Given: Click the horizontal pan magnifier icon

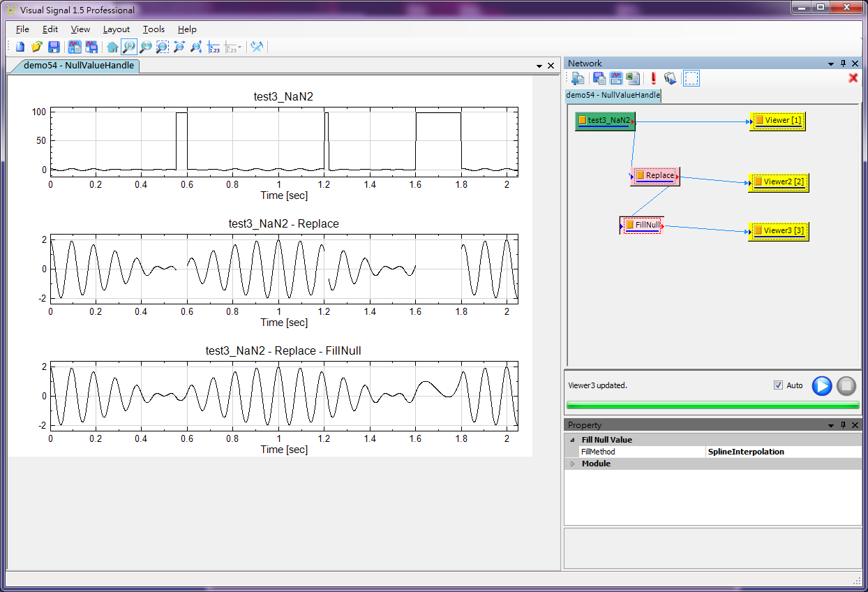Looking at the screenshot, I should pos(179,47).
